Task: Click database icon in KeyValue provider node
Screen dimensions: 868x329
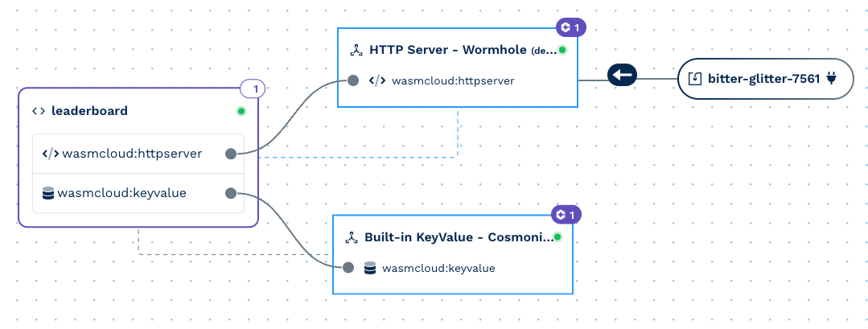Action: [370, 268]
